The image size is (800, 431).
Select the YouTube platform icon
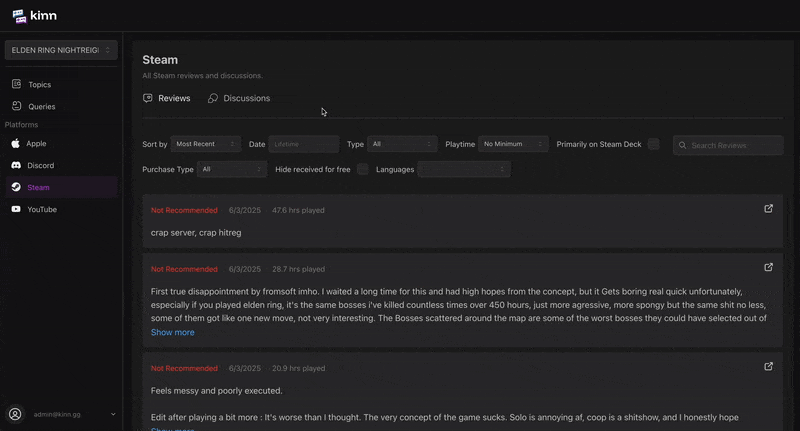pyautogui.click(x=16, y=209)
